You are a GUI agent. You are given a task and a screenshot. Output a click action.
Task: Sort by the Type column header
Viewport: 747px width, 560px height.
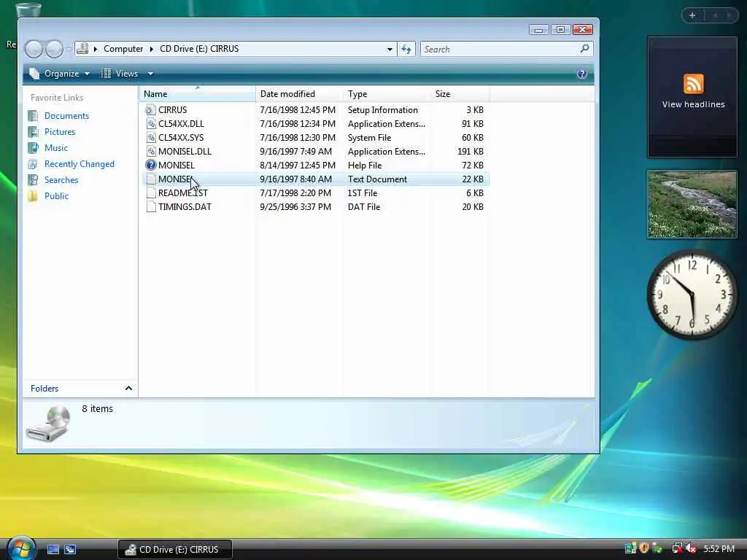point(387,94)
